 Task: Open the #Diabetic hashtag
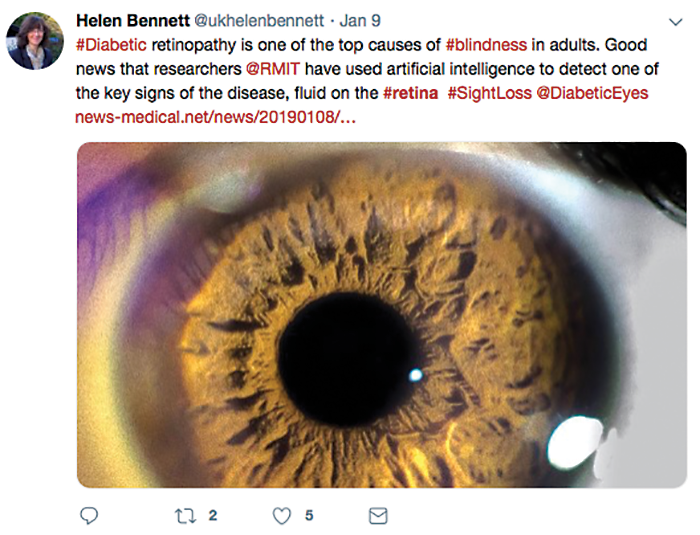click(x=111, y=45)
